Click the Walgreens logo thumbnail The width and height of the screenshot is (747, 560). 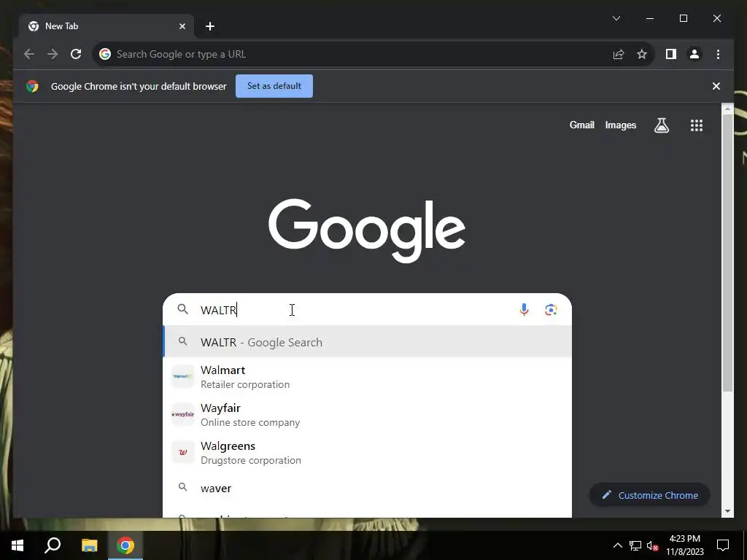(183, 453)
